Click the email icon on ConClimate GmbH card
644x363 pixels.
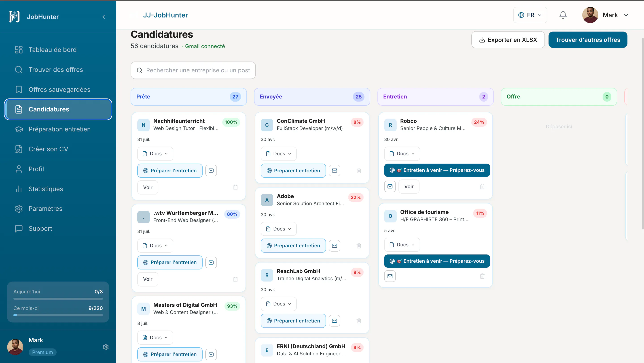[335, 170]
